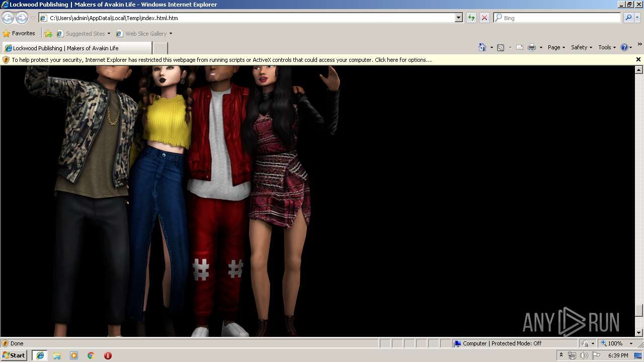Expand the Print dropdown arrow
644x362 pixels.
[x=541, y=48]
